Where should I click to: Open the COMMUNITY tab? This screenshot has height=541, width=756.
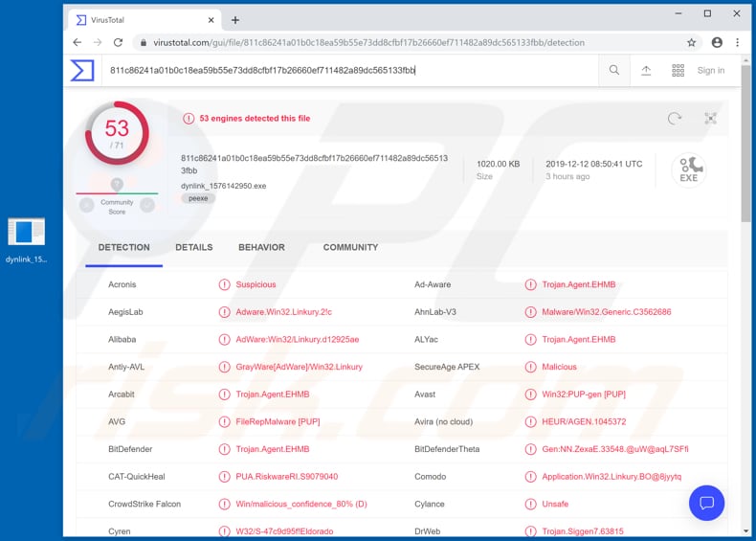pyautogui.click(x=350, y=247)
